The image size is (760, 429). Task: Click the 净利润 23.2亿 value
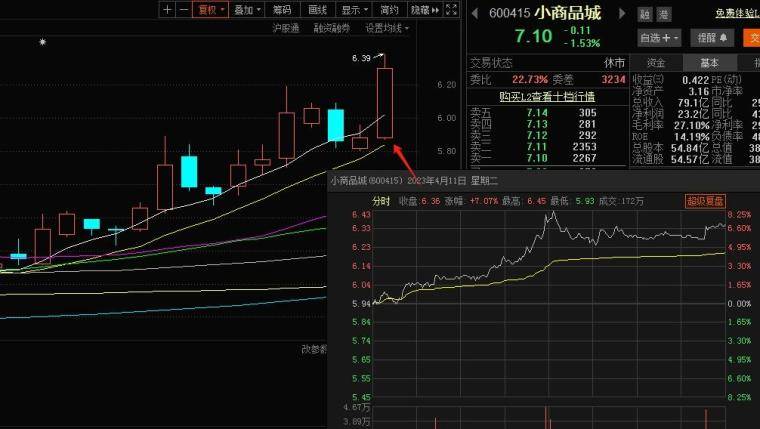(x=693, y=113)
